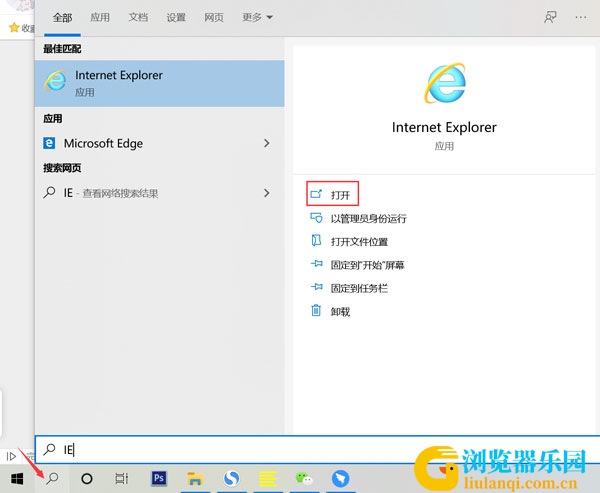Expand the 更多 dropdown
Screen dimensions: 600x493
(257, 17)
